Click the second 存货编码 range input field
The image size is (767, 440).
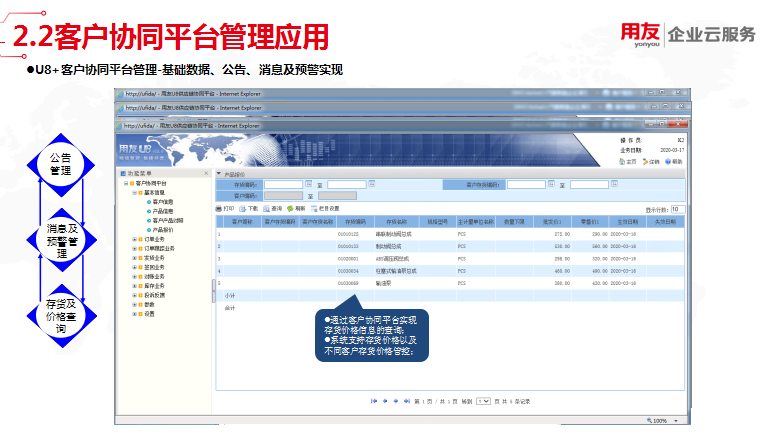pos(347,184)
